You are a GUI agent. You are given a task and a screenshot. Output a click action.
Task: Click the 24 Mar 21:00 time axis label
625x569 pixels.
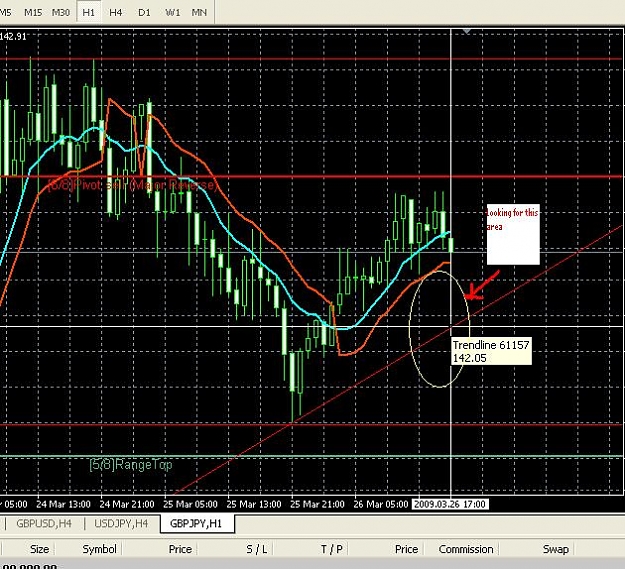pos(127,504)
